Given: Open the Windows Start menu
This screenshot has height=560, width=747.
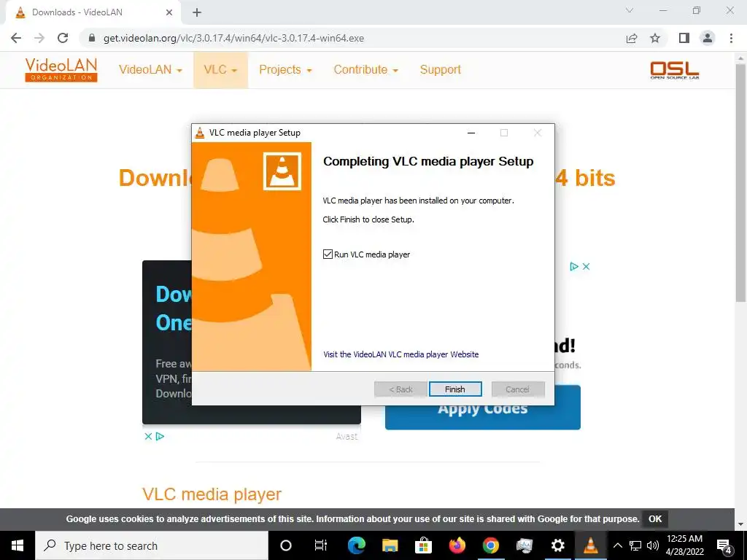Looking at the screenshot, I should 18,545.
